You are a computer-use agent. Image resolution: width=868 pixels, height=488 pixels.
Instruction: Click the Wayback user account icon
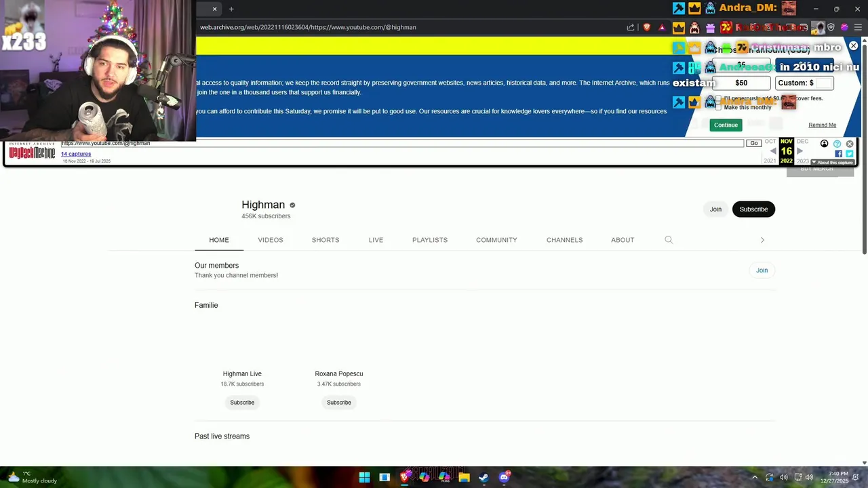pos(825,144)
